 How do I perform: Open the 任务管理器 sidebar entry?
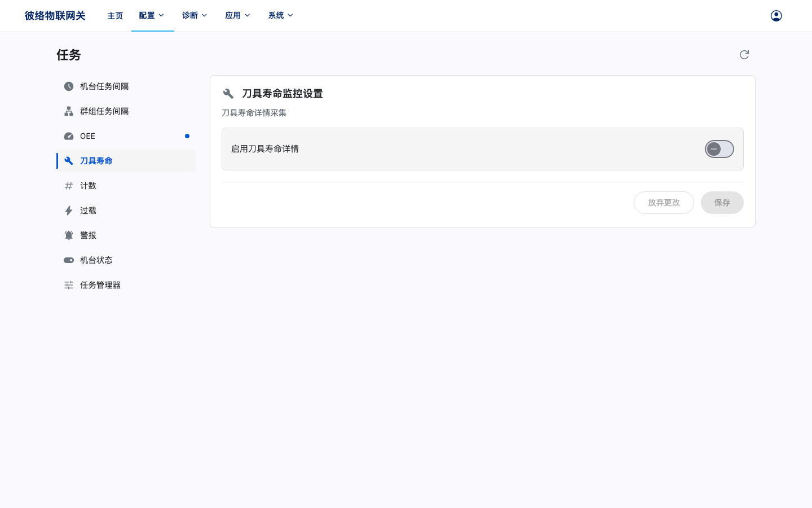126,285
